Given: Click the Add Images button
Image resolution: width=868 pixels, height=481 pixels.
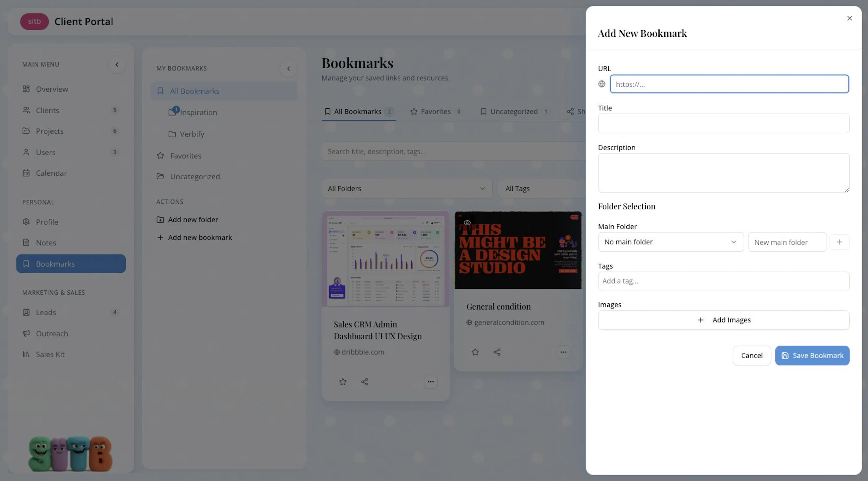Looking at the screenshot, I should [x=723, y=320].
